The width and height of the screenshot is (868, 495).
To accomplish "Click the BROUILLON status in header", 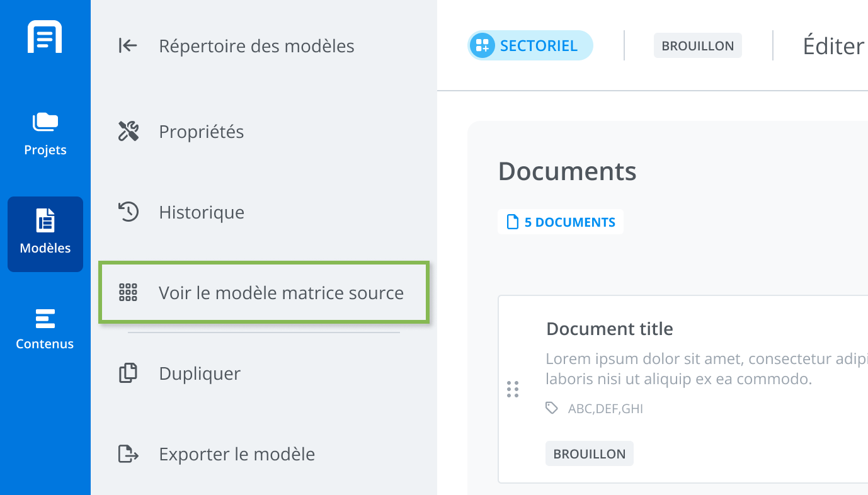I will click(698, 46).
